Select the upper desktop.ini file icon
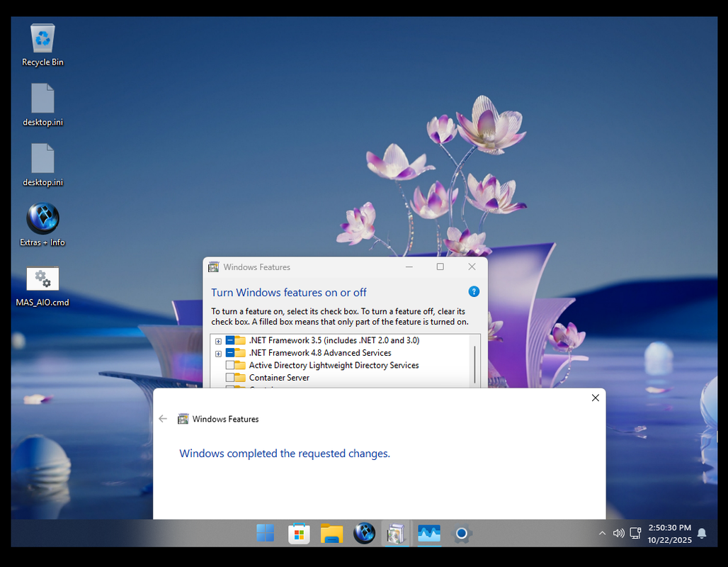The height and width of the screenshot is (567, 728). tap(42, 105)
